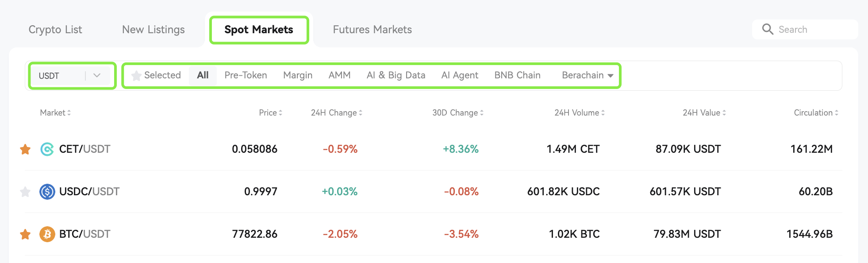Viewport: 868px width, 263px height.
Task: Select the AI & Big Data filter
Action: pos(396,75)
